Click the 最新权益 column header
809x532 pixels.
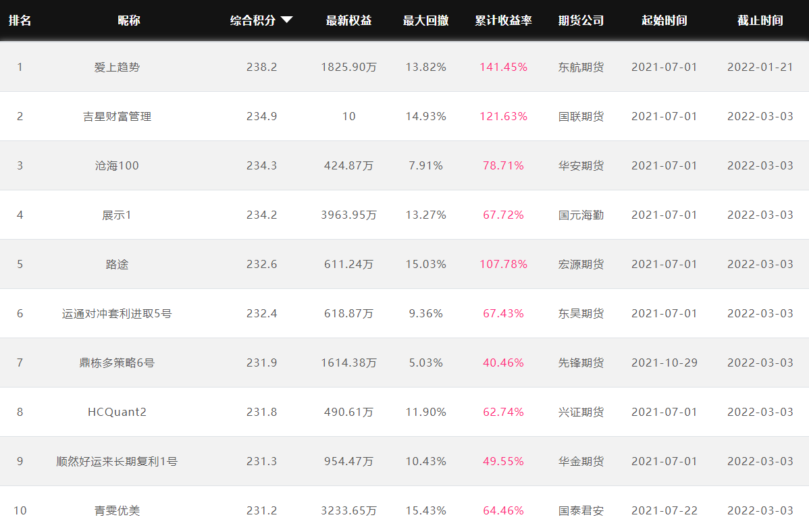coord(348,21)
